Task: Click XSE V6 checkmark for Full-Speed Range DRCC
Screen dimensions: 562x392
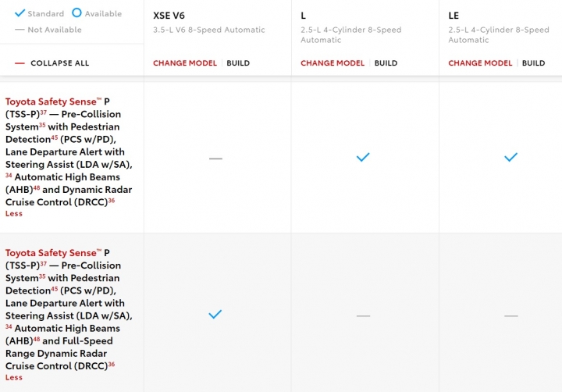Action: click(215, 314)
